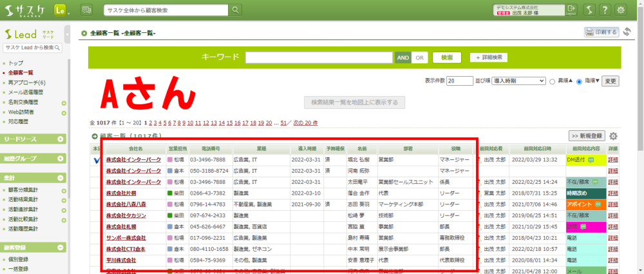This screenshot has width=644, height=274.
Task: Switch keyword search mode to OR
Action: click(419, 57)
